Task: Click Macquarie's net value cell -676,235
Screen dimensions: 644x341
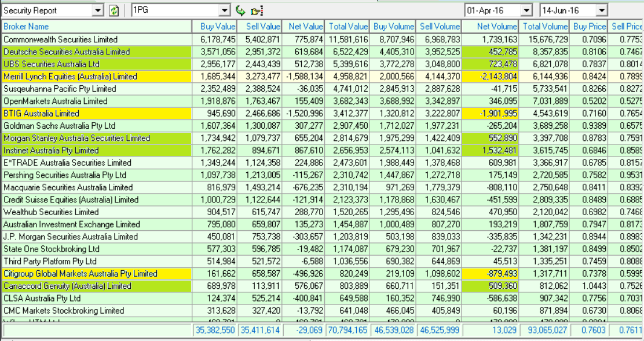Action: click(x=303, y=187)
